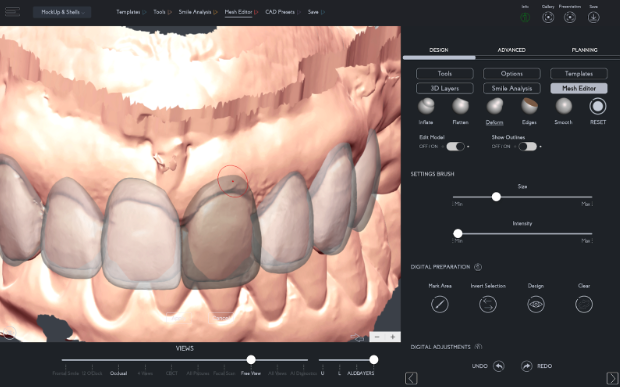Open the MockUp & Shells dropdown
620x387 pixels.
[x=62, y=12]
